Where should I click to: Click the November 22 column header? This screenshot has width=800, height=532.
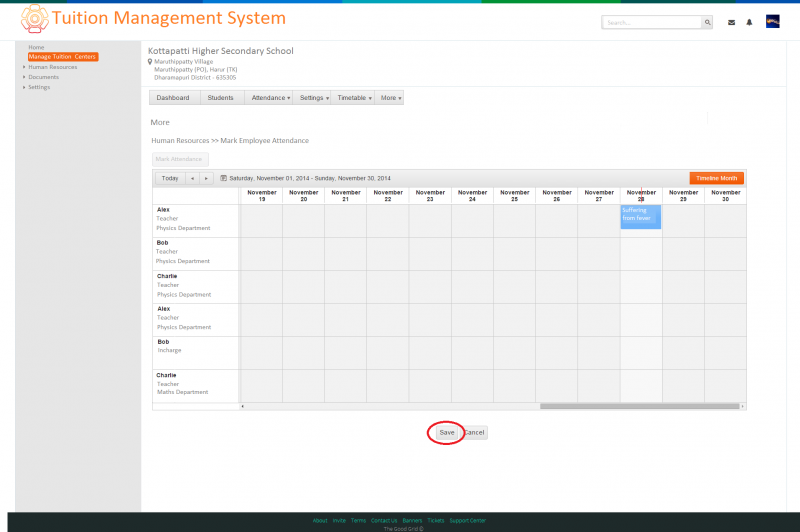(388, 196)
